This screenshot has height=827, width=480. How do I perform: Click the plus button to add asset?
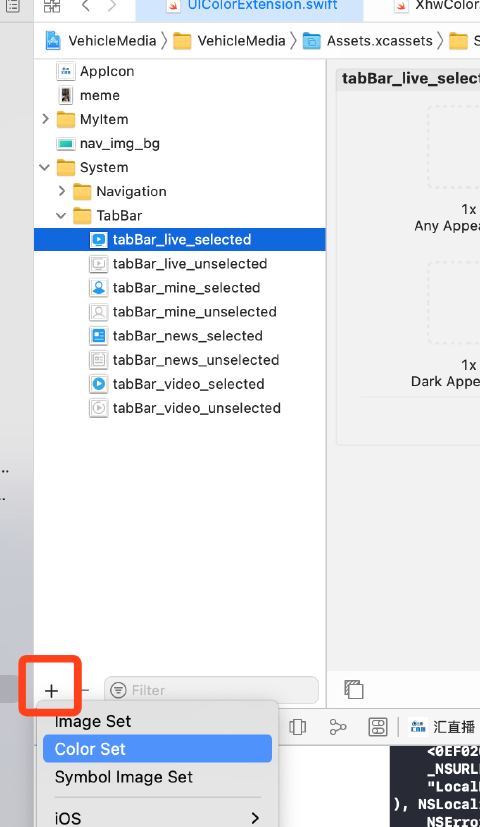pyautogui.click(x=51, y=690)
